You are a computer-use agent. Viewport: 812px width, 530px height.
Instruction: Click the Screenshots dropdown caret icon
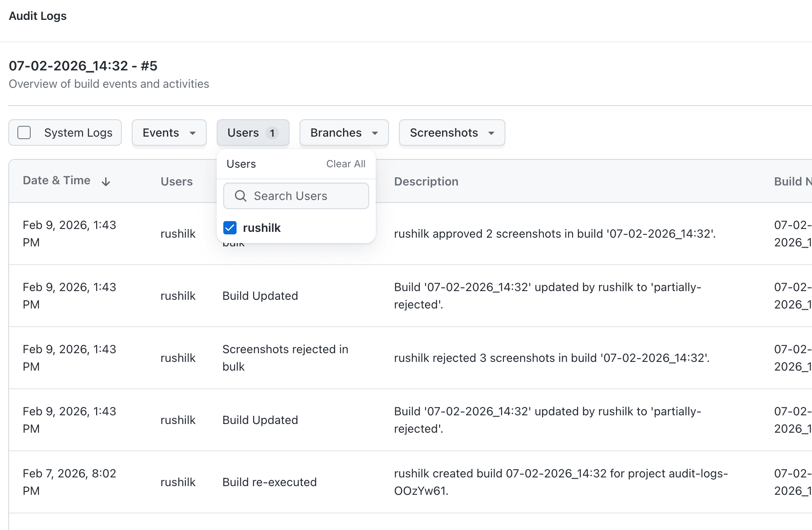coord(491,133)
